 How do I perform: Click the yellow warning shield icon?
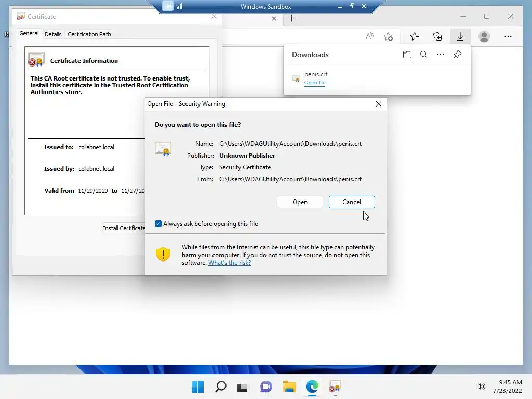click(x=163, y=254)
